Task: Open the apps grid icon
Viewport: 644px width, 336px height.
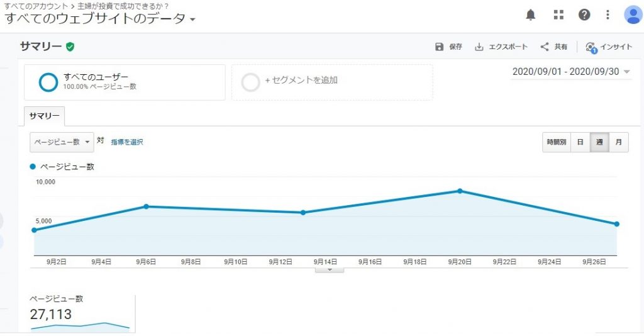Action: 558,14
